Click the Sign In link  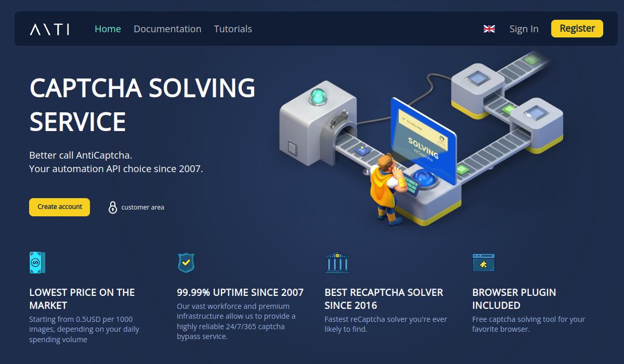tap(524, 29)
